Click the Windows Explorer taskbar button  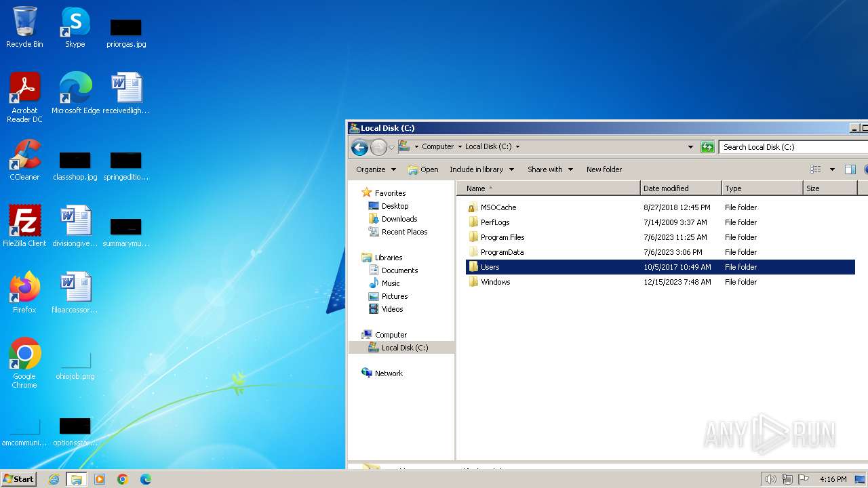(77, 479)
